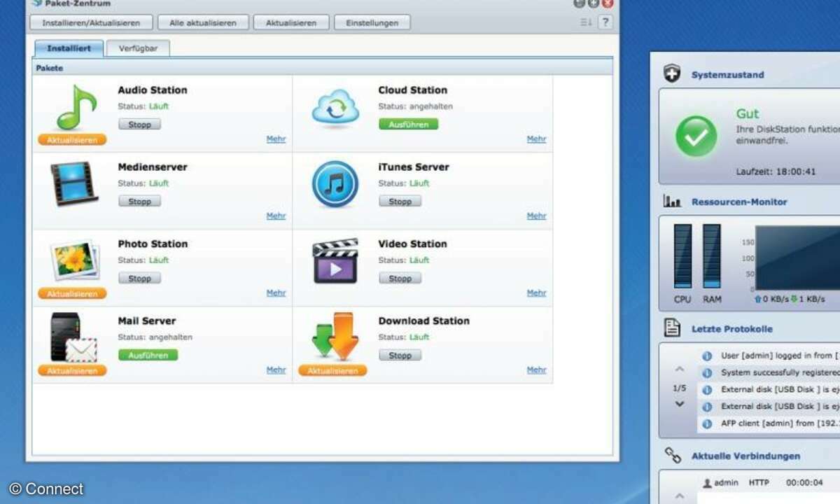
Task: Run Mail Server with Ausführen button
Action: pos(148,355)
